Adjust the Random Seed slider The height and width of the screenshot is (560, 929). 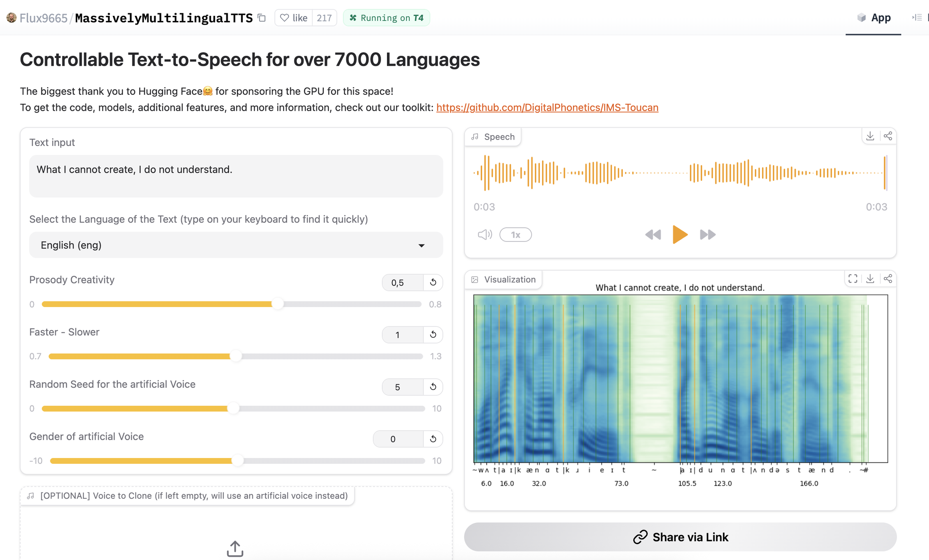[233, 409]
